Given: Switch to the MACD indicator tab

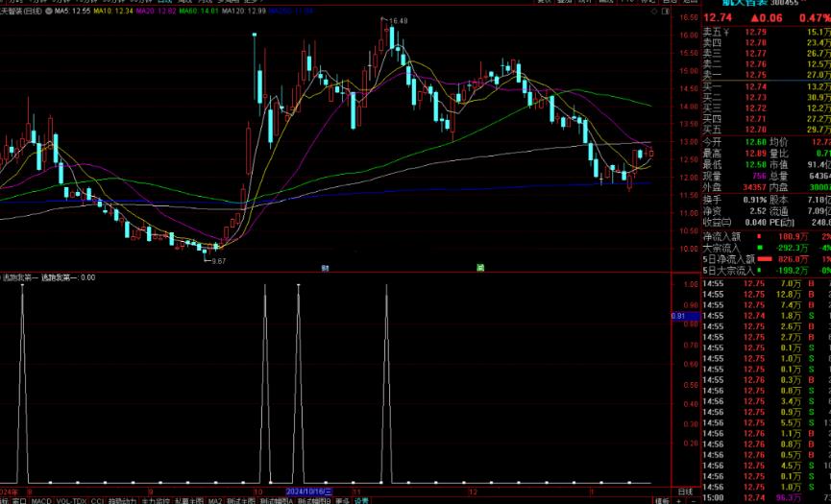Looking at the screenshot, I should point(41,501).
